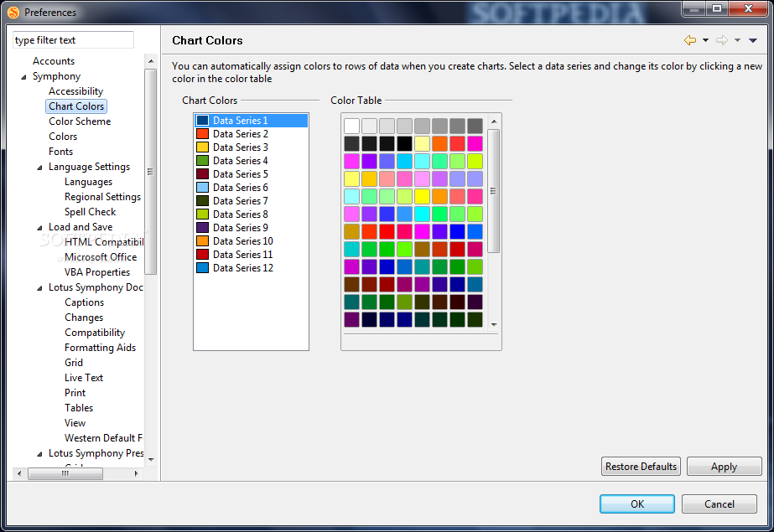Screen dimensions: 774x532
Task: Open VBA Properties page
Action: (x=97, y=272)
